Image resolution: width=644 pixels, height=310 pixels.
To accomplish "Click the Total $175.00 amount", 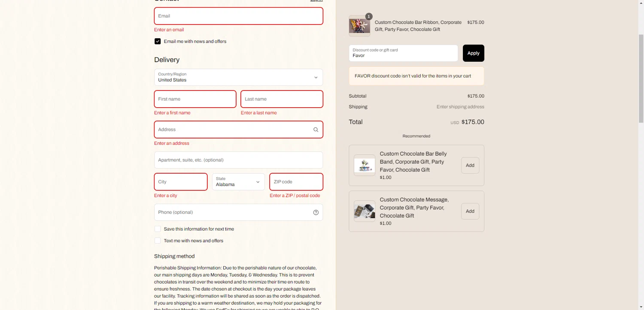I will pyautogui.click(x=473, y=122).
